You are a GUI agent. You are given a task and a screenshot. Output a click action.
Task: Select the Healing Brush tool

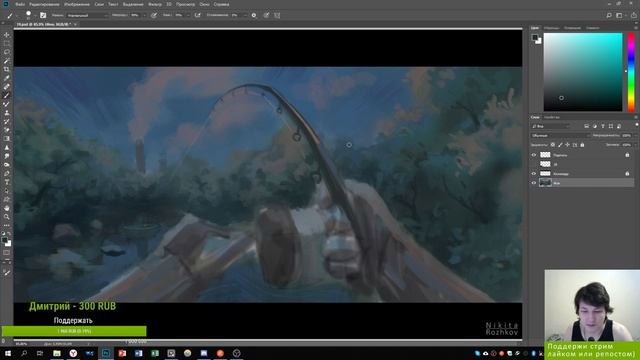[x=7, y=87]
